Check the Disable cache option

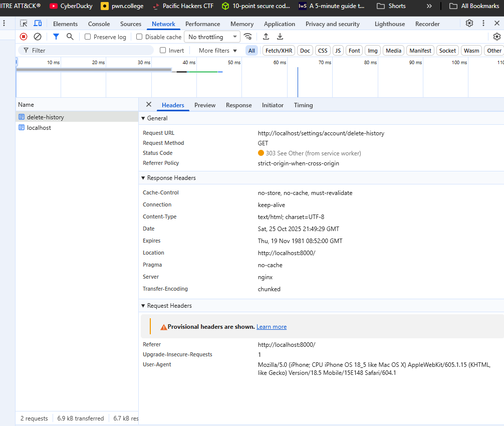click(x=139, y=37)
